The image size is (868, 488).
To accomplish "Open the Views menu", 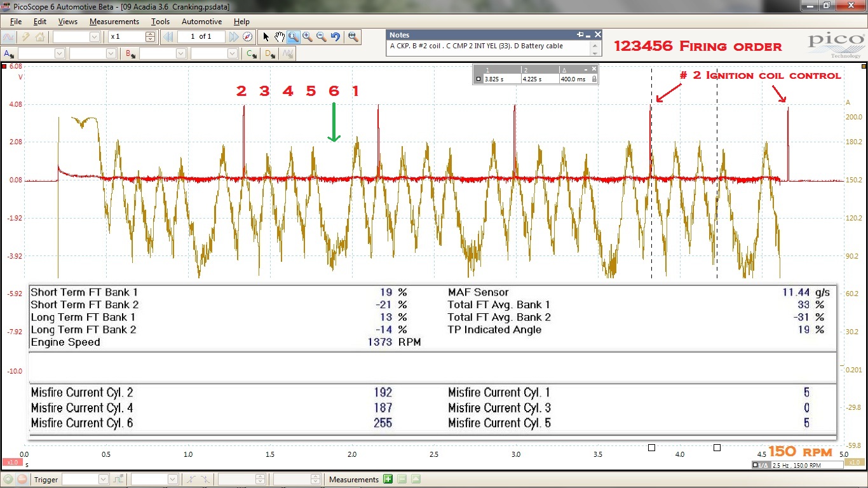I will [x=67, y=22].
